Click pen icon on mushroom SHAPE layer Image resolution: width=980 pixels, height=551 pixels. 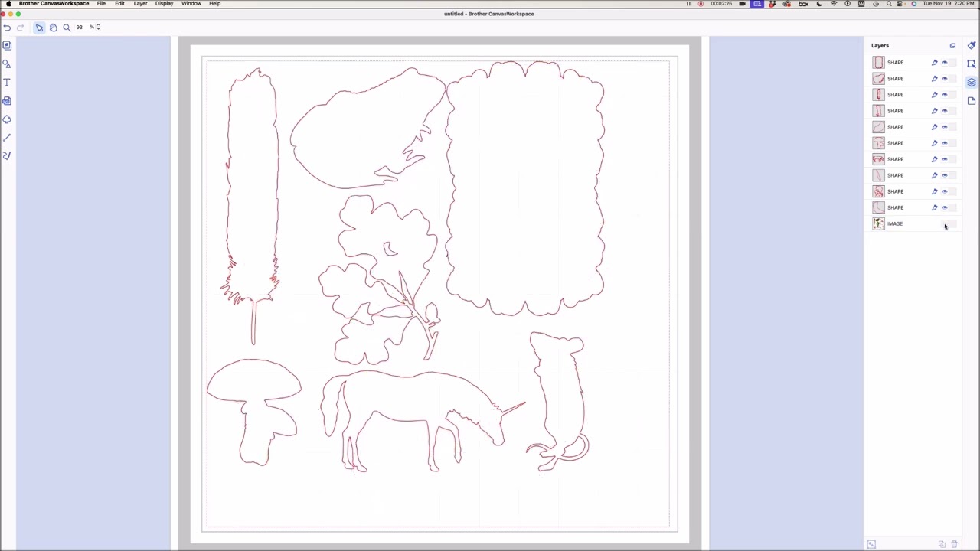pyautogui.click(x=934, y=143)
